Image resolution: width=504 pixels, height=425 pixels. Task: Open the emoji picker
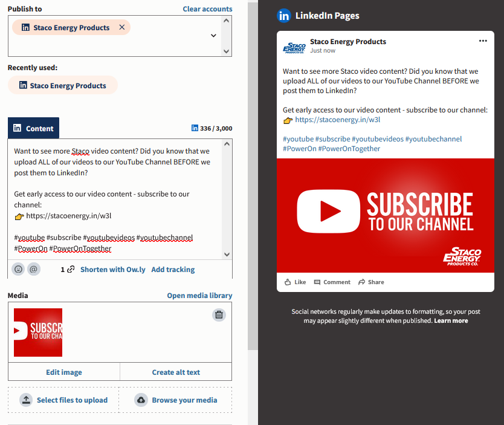18,269
